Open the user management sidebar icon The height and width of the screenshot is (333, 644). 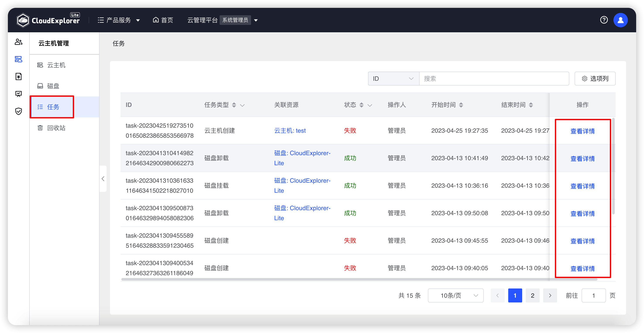[19, 42]
